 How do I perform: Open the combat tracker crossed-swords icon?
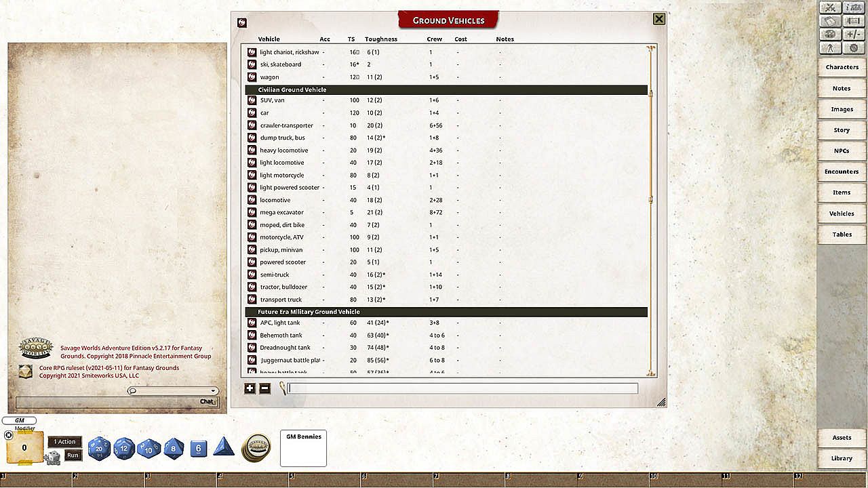tap(830, 7)
